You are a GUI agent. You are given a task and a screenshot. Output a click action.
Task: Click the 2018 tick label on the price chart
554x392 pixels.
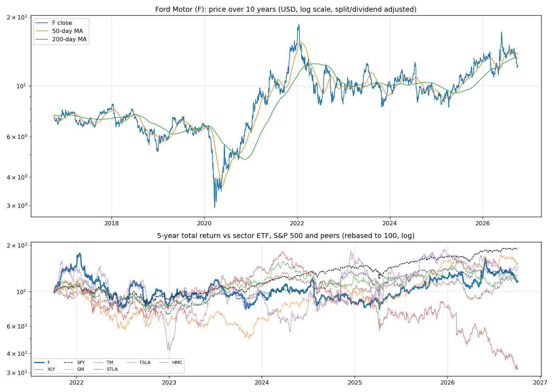(112, 223)
